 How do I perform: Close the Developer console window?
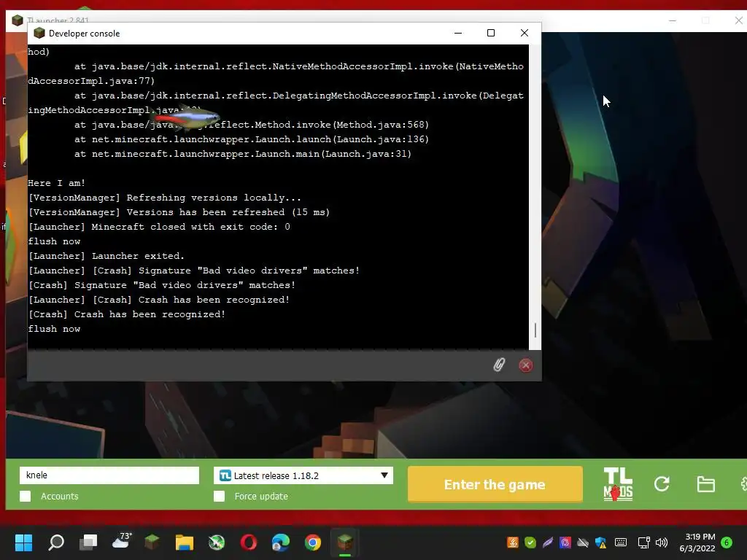coord(524,33)
